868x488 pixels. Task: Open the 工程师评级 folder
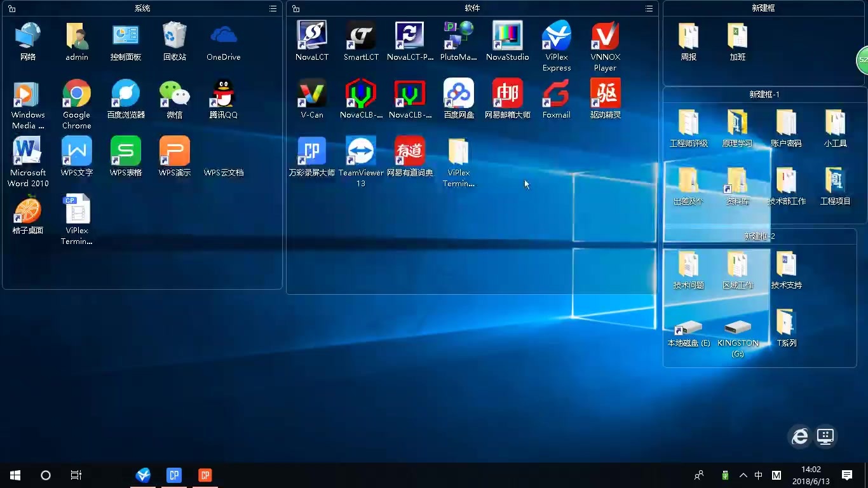coord(689,122)
